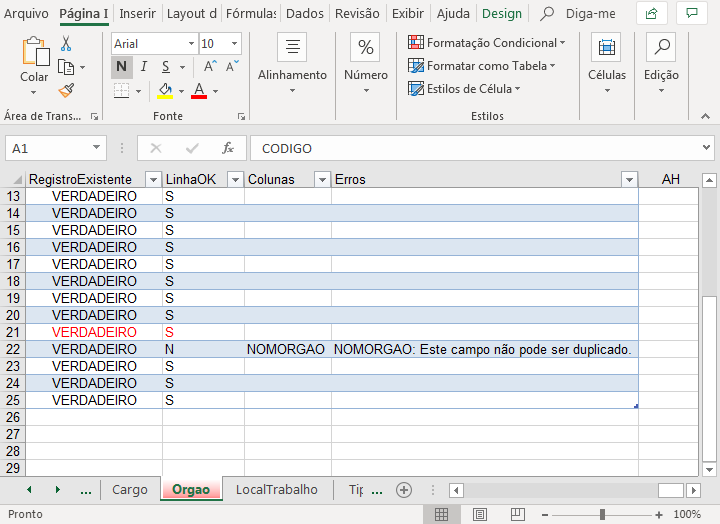Click the insert function fx icon
Viewport: 720px width, 524px height.
[x=228, y=148]
